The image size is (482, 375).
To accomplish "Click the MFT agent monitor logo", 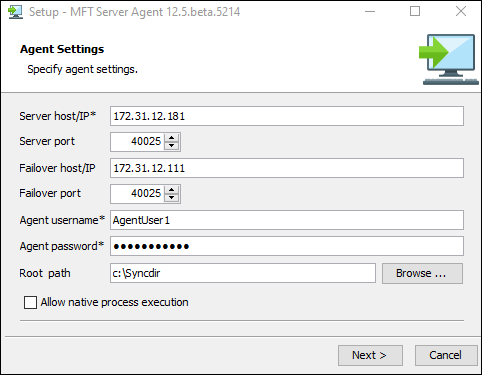I will 449,59.
